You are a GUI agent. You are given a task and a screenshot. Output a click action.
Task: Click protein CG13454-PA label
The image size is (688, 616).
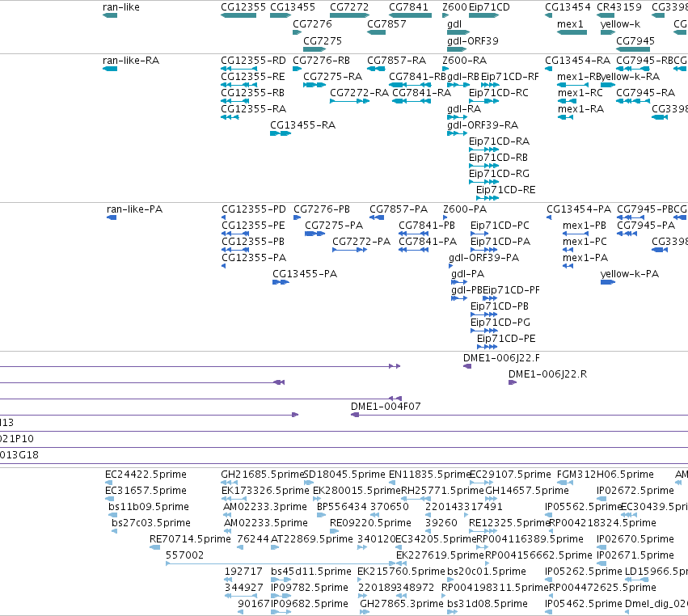coord(579,209)
